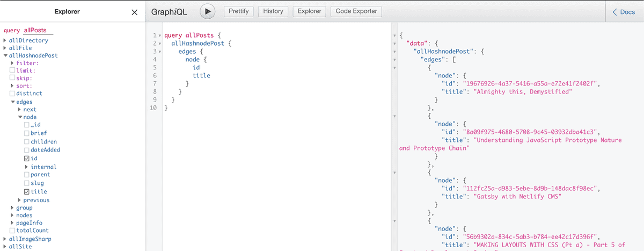Collapse the node field in explorer
Image resolution: width=644 pixels, height=251 pixels.
19,117
